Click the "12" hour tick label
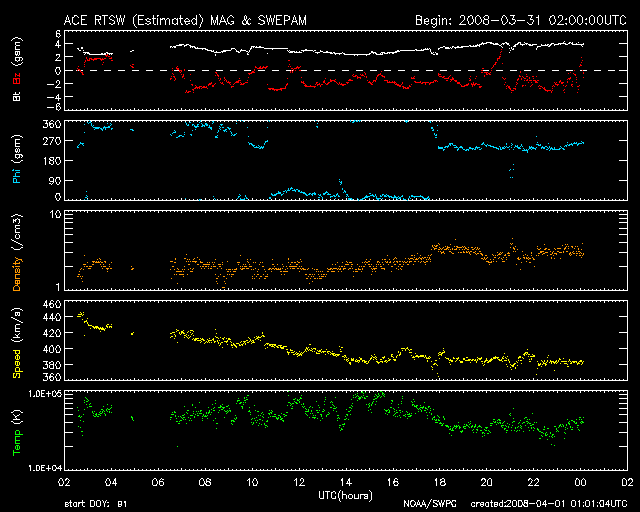640x512 pixels. pos(299,482)
